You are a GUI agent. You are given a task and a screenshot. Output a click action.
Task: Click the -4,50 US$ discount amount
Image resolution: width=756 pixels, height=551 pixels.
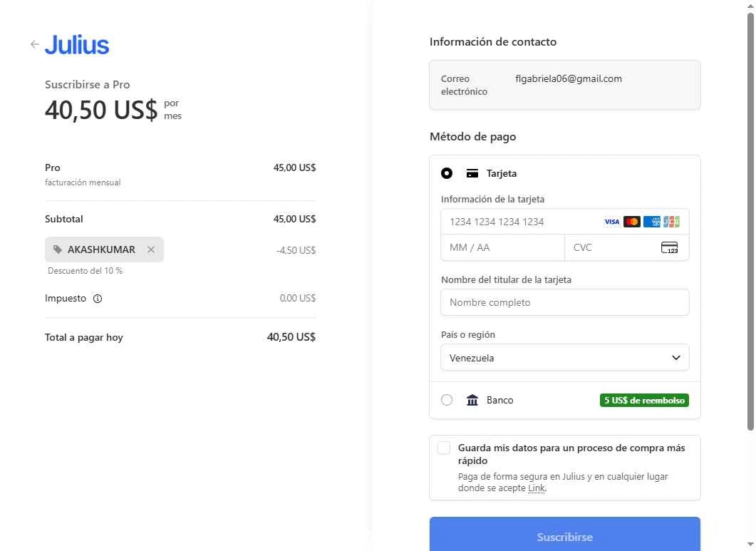tap(296, 250)
